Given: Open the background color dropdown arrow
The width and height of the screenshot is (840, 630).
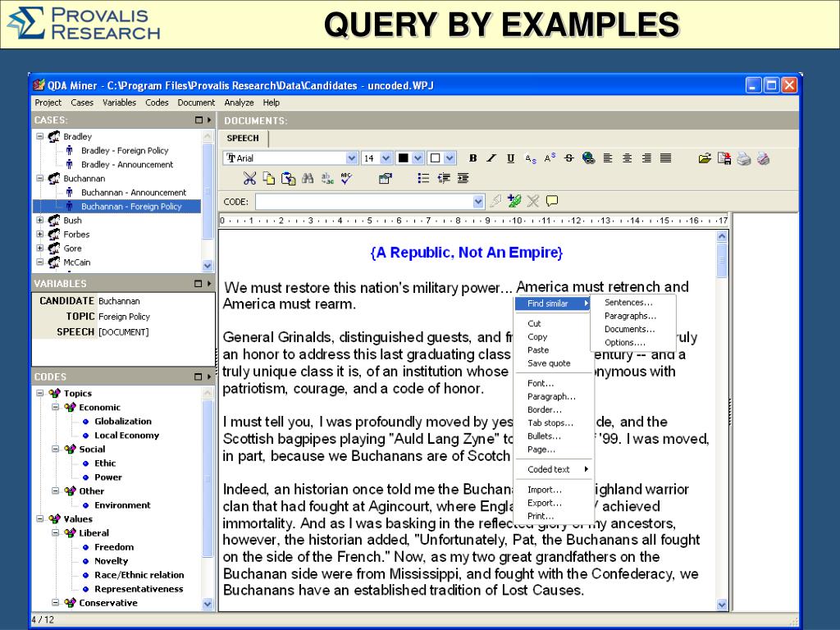Looking at the screenshot, I should 450,158.
